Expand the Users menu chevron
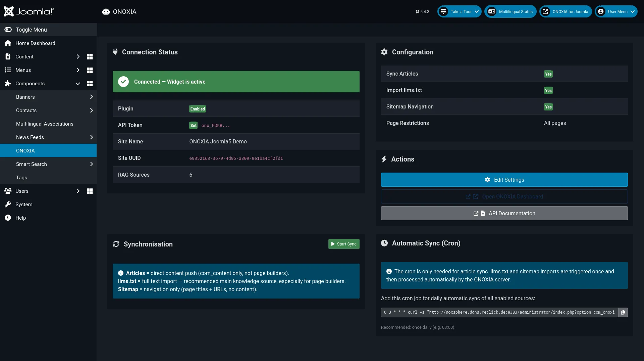The height and width of the screenshot is (361, 644). click(78, 191)
